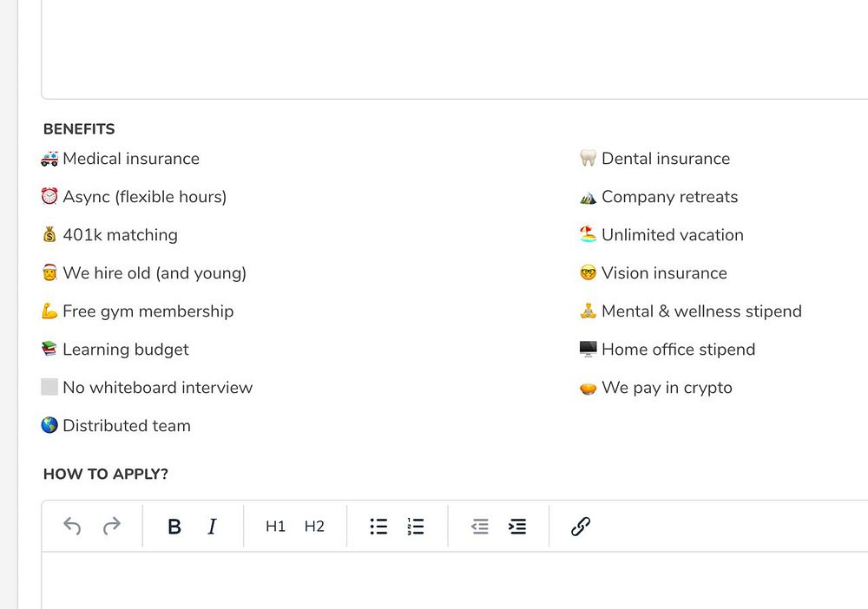Select the No whiteboard interview benefit
868x609 pixels.
pyautogui.click(x=147, y=388)
